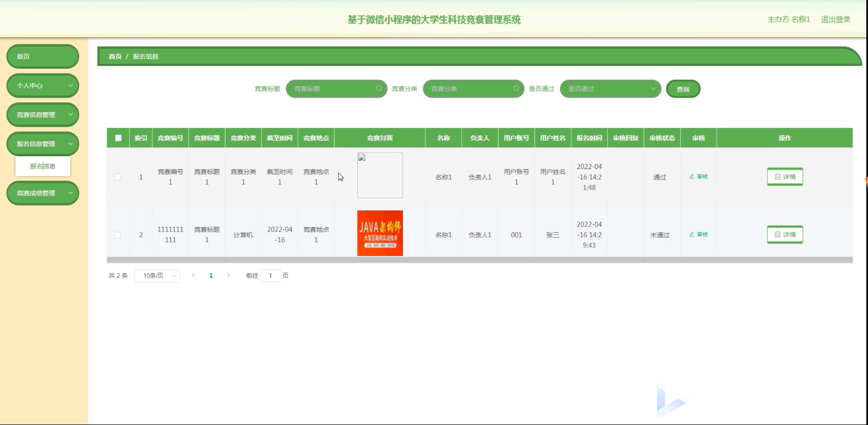Image resolution: width=868 pixels, height=425 pixels.
Task: Click 2022-04-16 14:21:48 registration time cell
Action: coord(589,177)
